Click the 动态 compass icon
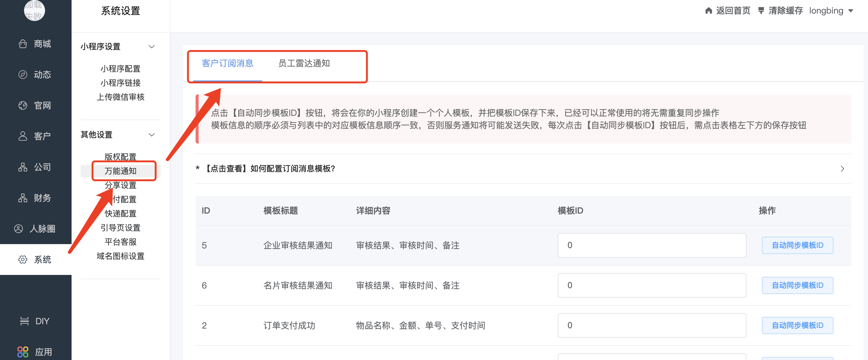 tap(23, 74)
